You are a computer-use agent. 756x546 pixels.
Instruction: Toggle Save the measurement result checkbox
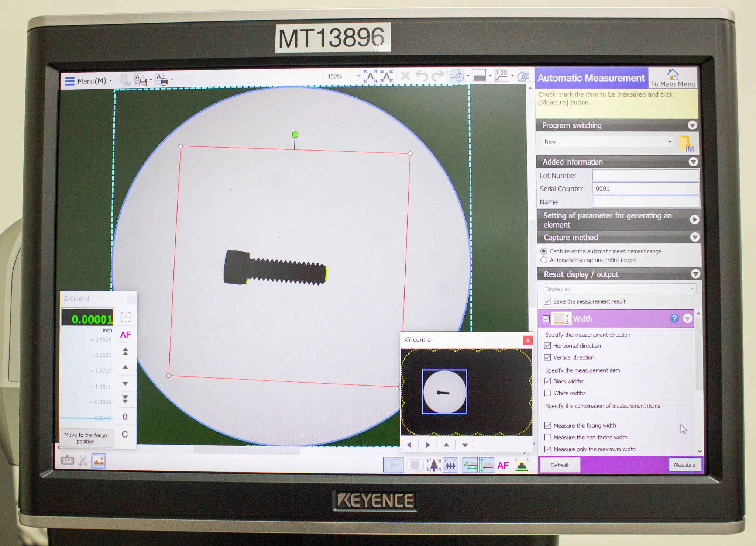click(x=547, y=301)
